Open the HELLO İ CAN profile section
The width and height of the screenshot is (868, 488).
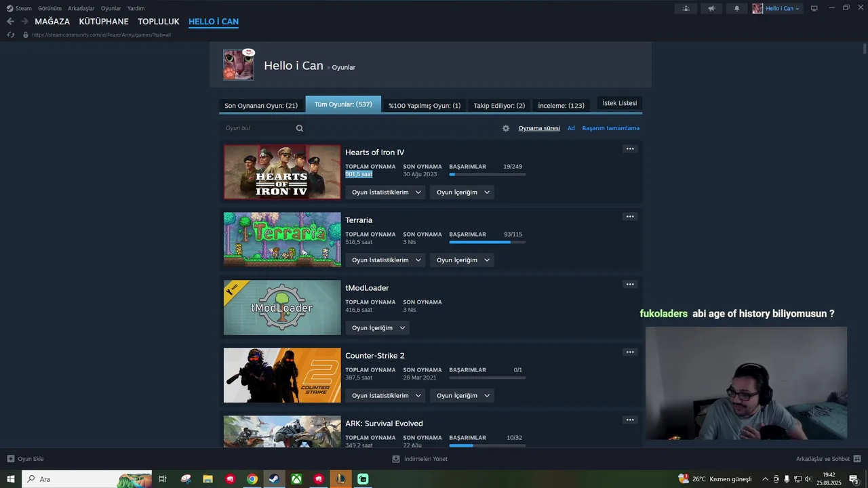tap(214, 22)
